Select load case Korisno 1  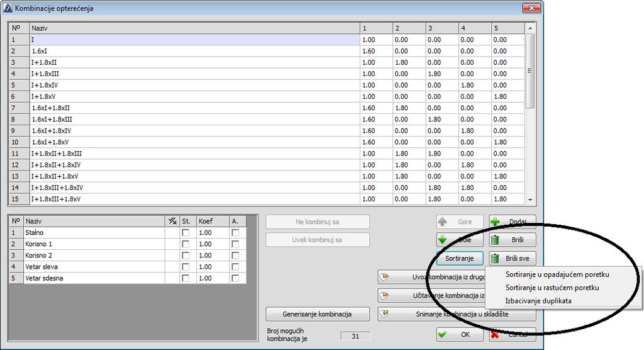click(x=94, y=244)
